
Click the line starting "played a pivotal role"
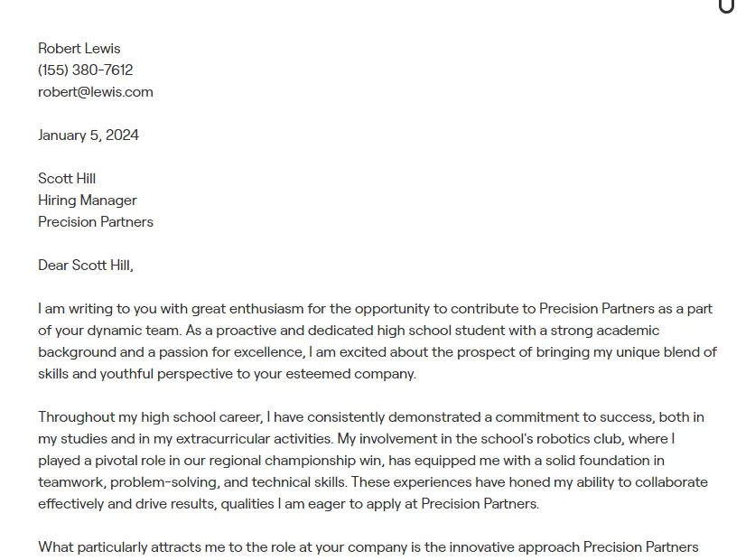351,461
